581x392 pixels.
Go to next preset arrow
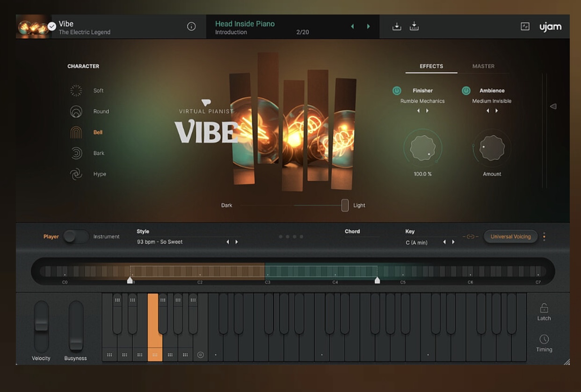[x=368, y=27]
